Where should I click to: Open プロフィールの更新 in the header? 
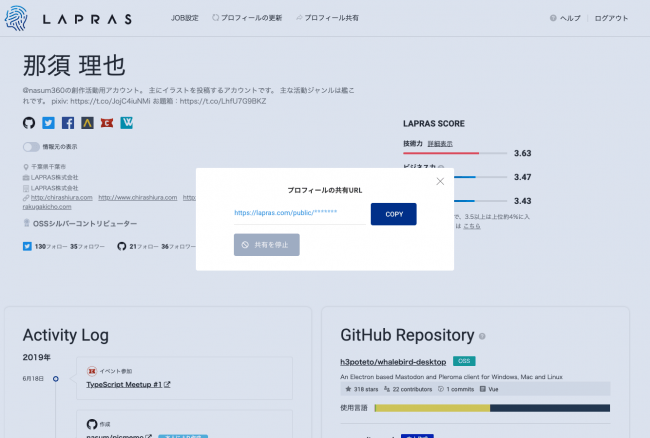click(247, 18)
